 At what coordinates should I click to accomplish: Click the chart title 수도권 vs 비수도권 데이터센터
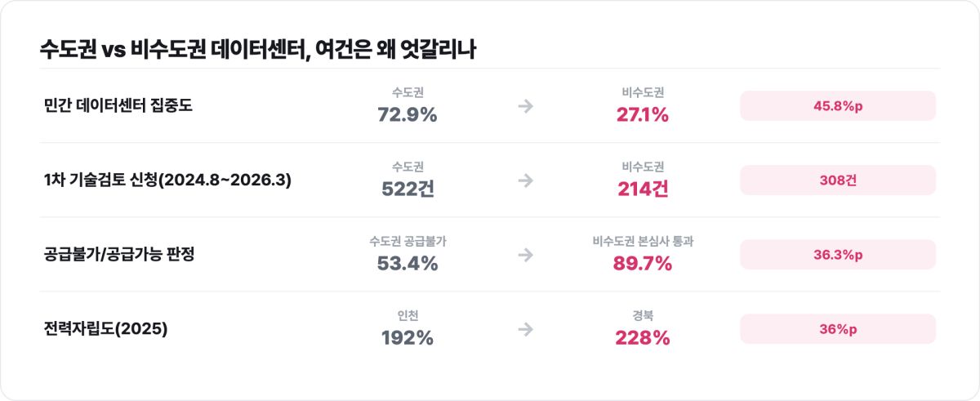tap(172, 49)
